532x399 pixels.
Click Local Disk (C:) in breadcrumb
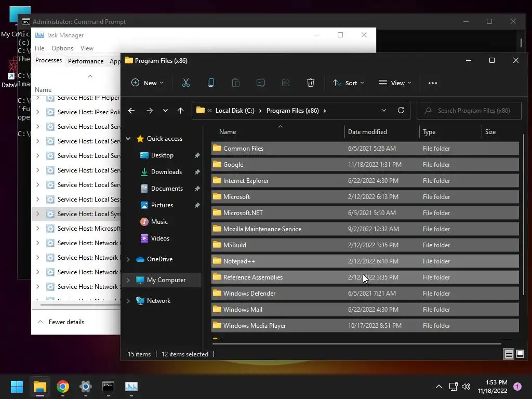[x=235, y=111]
